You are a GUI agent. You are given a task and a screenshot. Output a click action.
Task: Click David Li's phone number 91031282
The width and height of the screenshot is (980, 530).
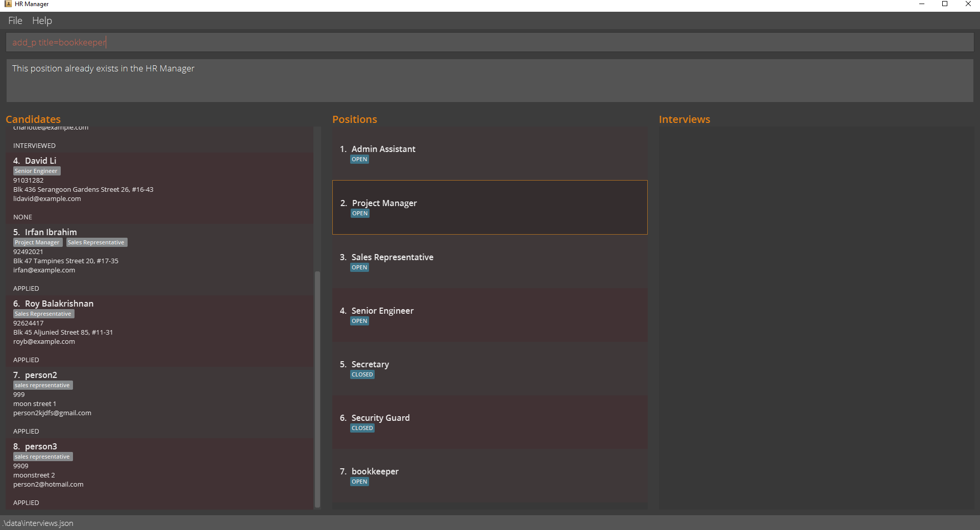pyautogui.click(x=28, y=181)
